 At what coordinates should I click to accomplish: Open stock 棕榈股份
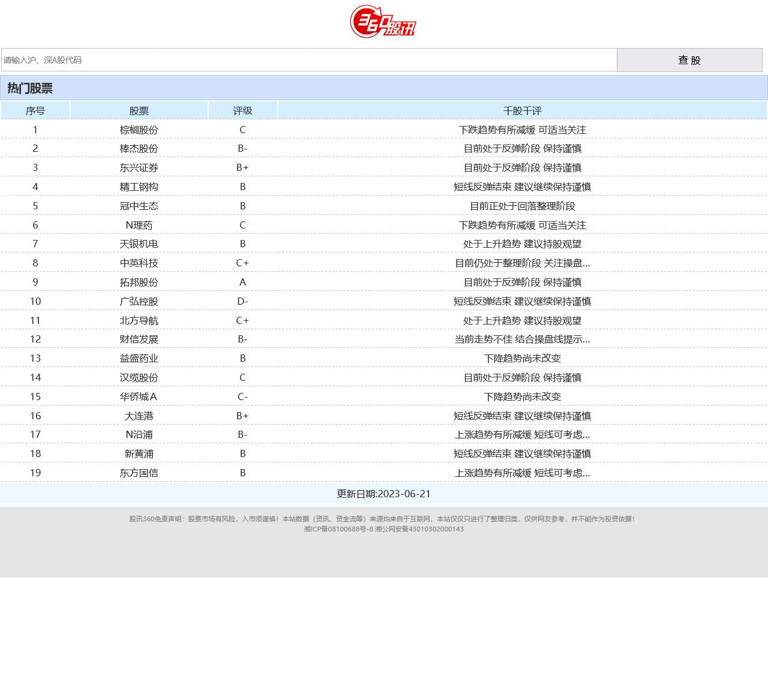pos(139,130)
